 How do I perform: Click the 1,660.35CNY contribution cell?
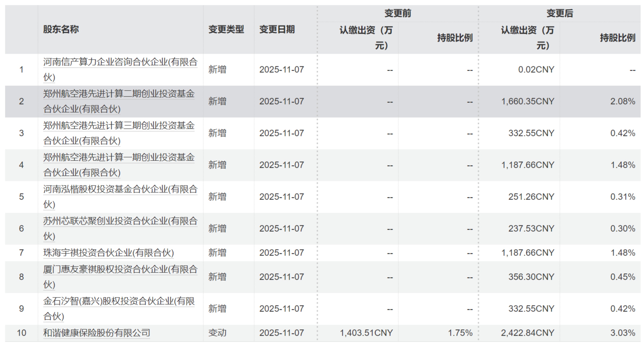point(527,101)
